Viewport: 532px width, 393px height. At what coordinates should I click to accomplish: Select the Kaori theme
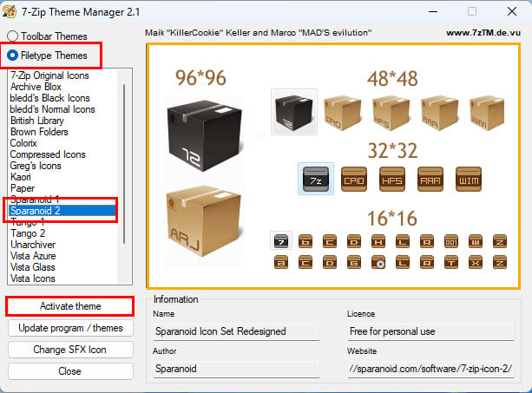pos(21,177)
